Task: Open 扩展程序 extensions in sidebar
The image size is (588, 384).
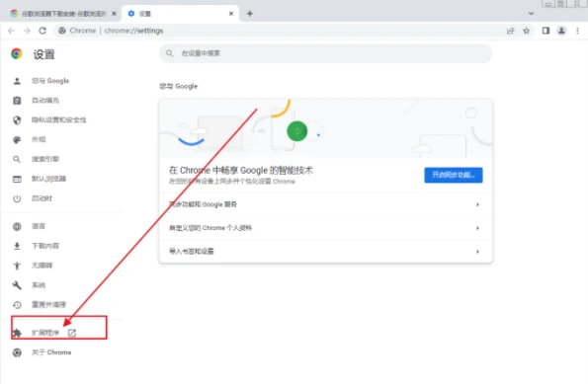Action: 45,333
